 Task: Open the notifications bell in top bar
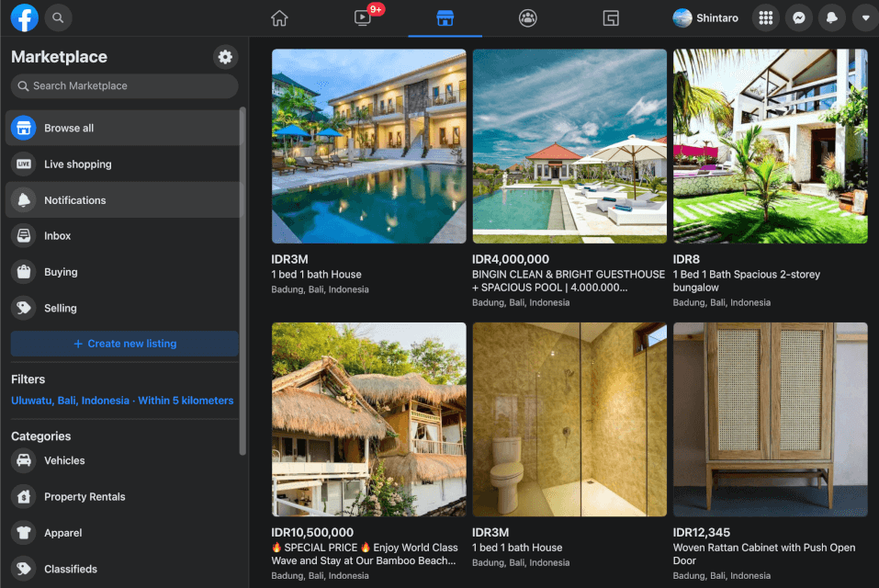pos(832,18)
